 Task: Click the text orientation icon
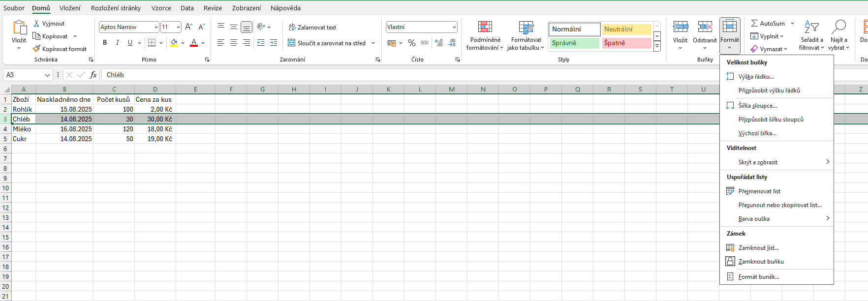click(x=261, y=27)
